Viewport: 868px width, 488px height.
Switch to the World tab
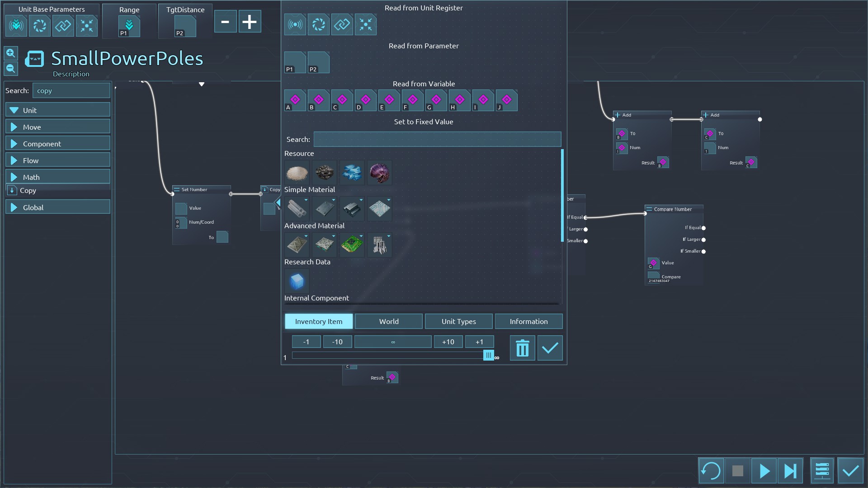389,321
